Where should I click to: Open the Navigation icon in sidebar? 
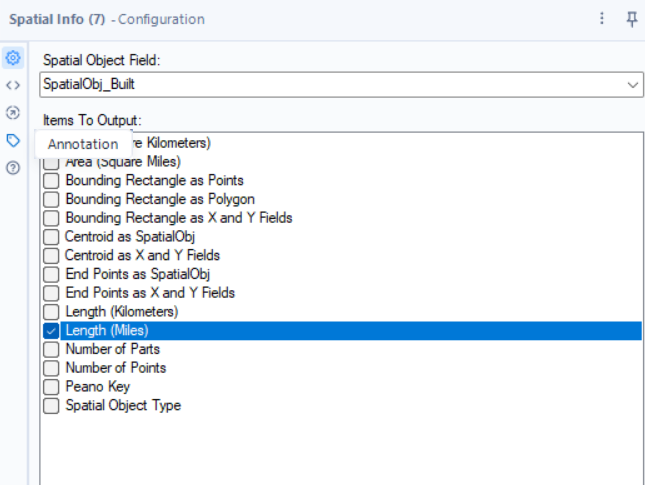13,113
